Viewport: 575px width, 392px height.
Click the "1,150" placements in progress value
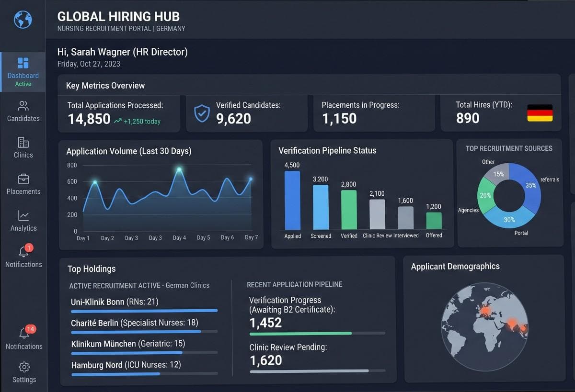pyautogui.click(x=339, y=119)
